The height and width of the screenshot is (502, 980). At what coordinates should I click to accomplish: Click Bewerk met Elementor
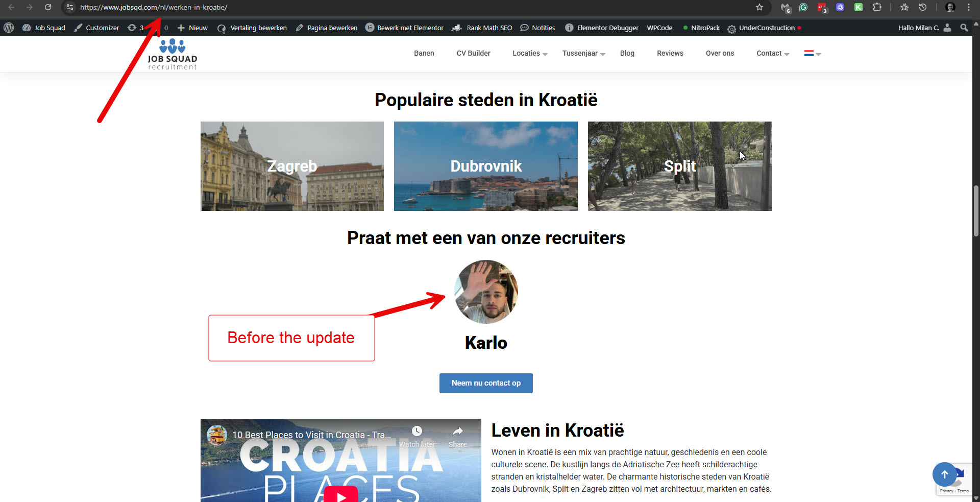pos(405,28)
